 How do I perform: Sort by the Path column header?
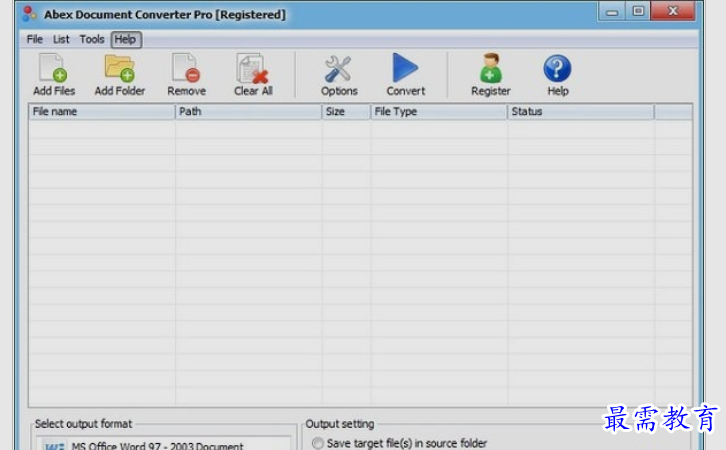tap(248, 112)
